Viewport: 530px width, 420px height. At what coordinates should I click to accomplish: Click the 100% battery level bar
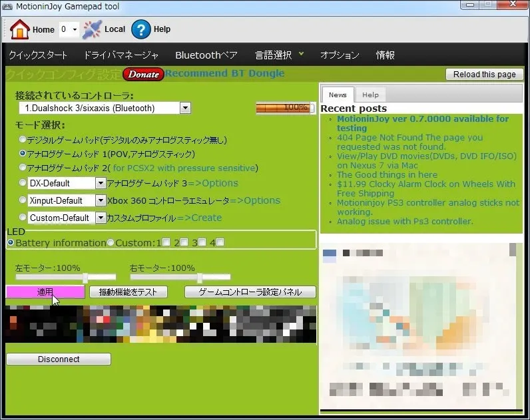(x=285, y=108)
